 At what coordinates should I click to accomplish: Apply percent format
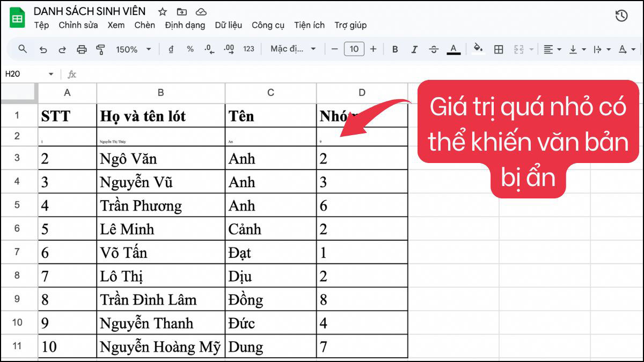pos(189,49)
